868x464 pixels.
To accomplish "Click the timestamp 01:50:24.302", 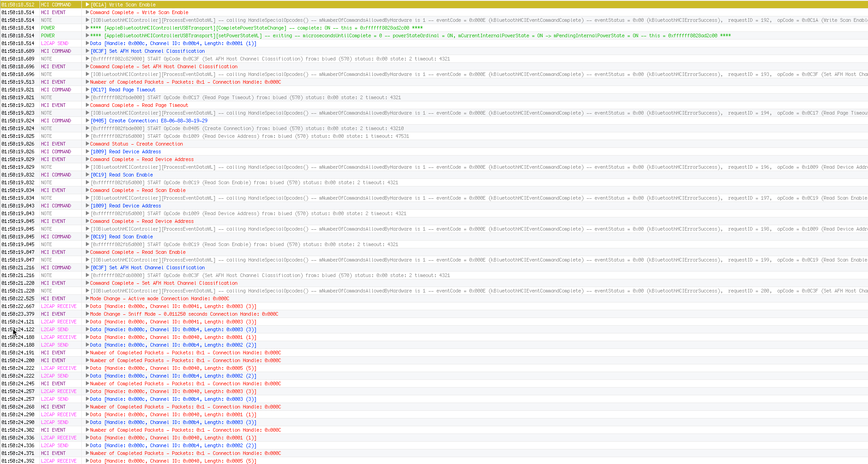I will click(18, 430).
